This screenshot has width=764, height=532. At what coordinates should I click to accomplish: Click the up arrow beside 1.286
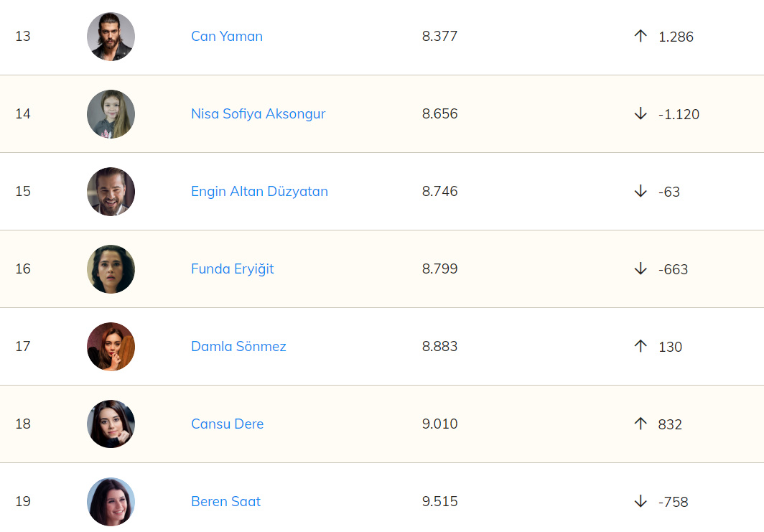click(640, 36)
